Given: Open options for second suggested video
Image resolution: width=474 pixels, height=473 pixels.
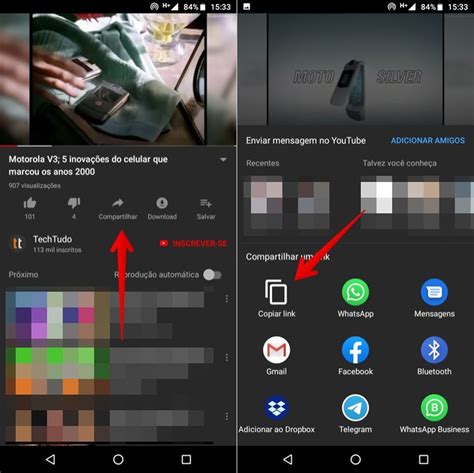Looking at the screenshot, I should [227, 358].
